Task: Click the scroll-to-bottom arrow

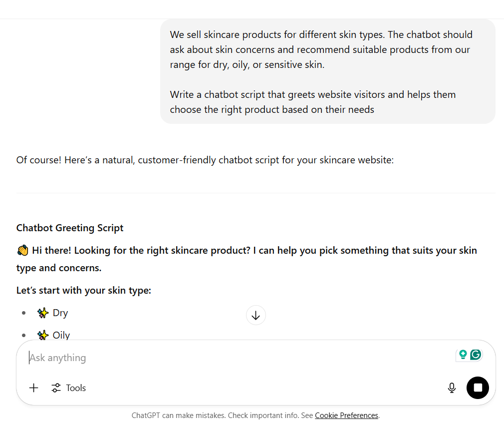Action: click(x=255, y=315)
